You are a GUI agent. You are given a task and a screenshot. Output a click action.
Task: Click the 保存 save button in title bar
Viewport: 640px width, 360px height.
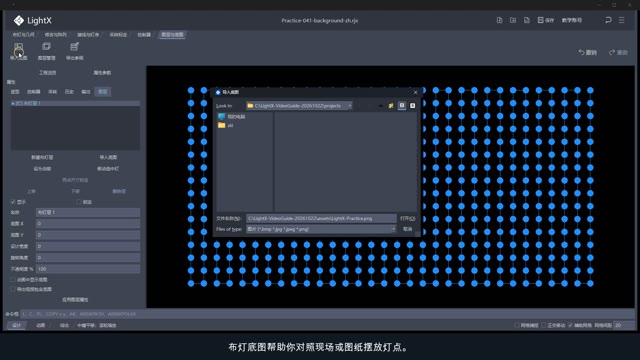tap(546, 20)
